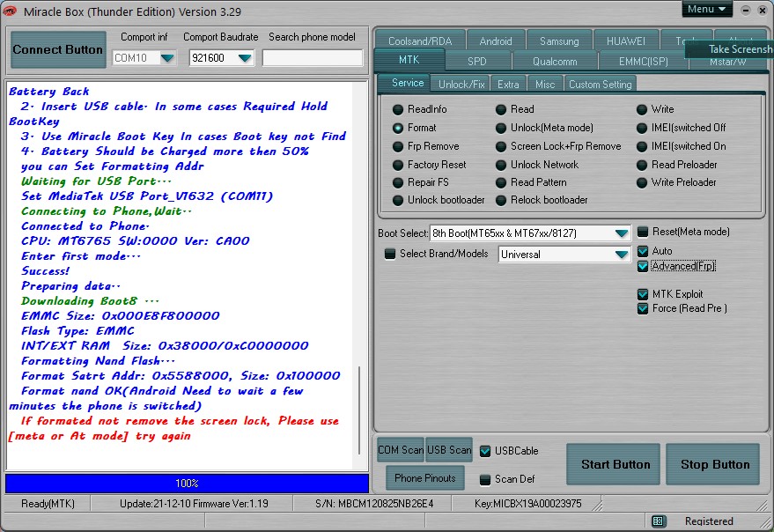This screenshot has height=532, width=774.
Task: Switch to the Coolsand/RDA tab
Action: (x=420, y=41)
